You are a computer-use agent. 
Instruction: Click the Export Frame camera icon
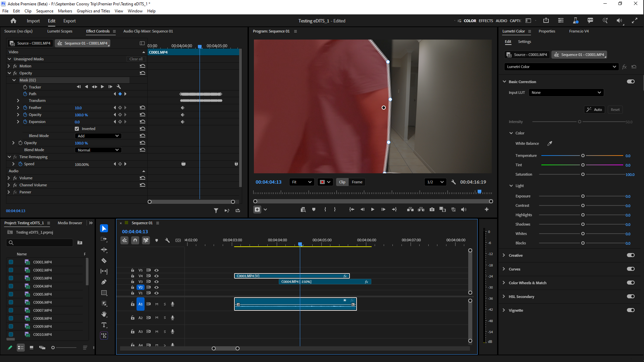click(432, 209)
